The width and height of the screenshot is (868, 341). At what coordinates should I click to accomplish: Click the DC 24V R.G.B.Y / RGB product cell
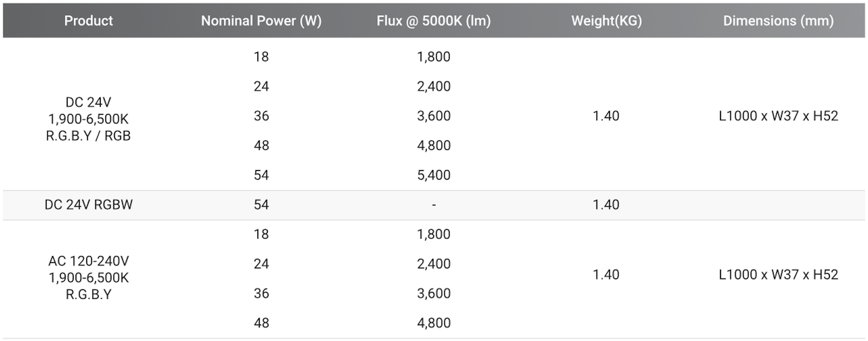[88, 119]
